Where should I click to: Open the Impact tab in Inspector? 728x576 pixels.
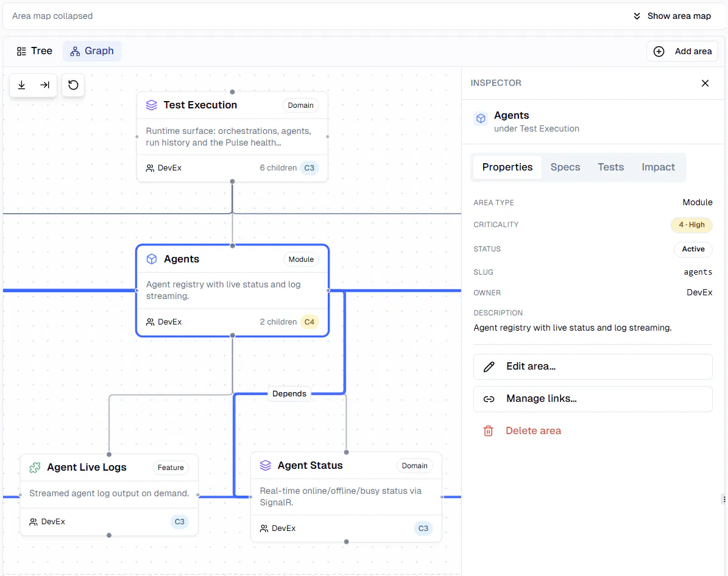click(x=658, y=167)
